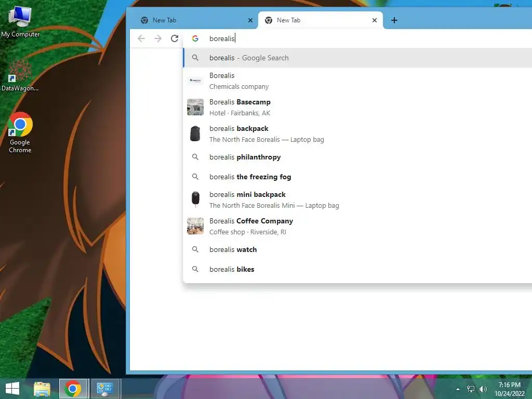Select the My Computer desktop icon
This screenshot has height=399, width=532.
[20, 21]
